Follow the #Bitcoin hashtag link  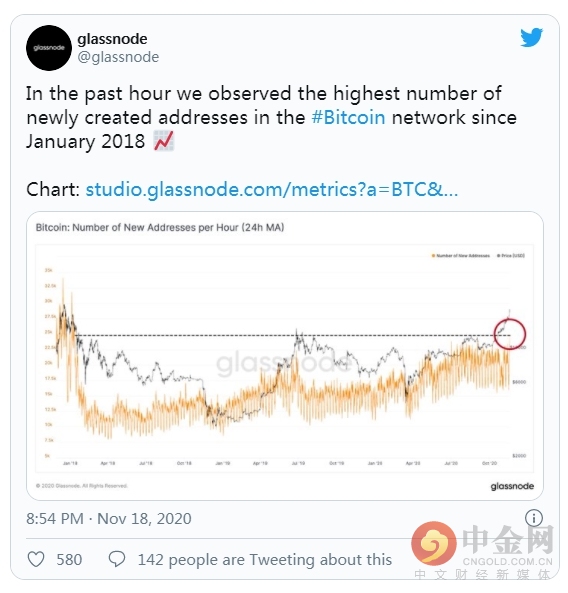pyautogui.click(x=348, y=117)
